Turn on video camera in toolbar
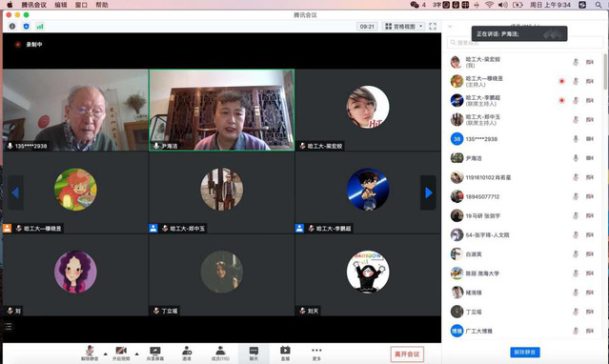 121,353
